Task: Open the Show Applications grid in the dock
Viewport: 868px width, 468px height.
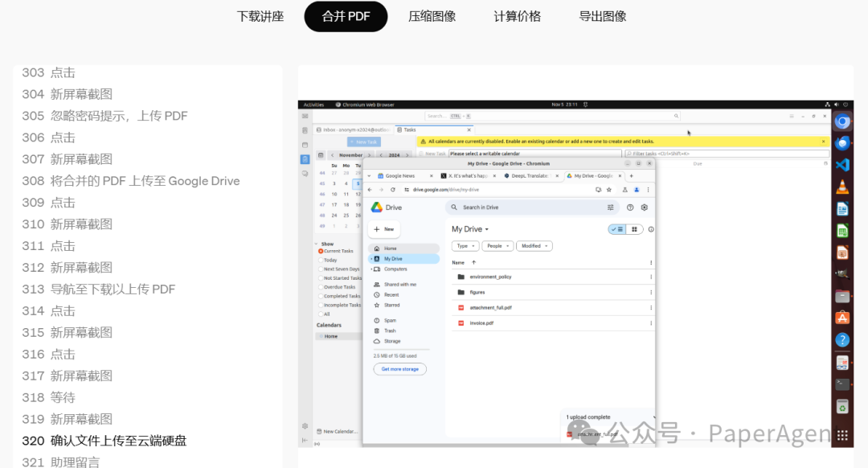Action: tap(841, 435)
